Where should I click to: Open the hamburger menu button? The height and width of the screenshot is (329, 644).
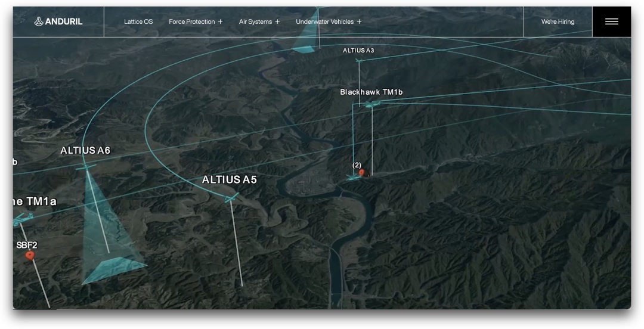point(612,22)
